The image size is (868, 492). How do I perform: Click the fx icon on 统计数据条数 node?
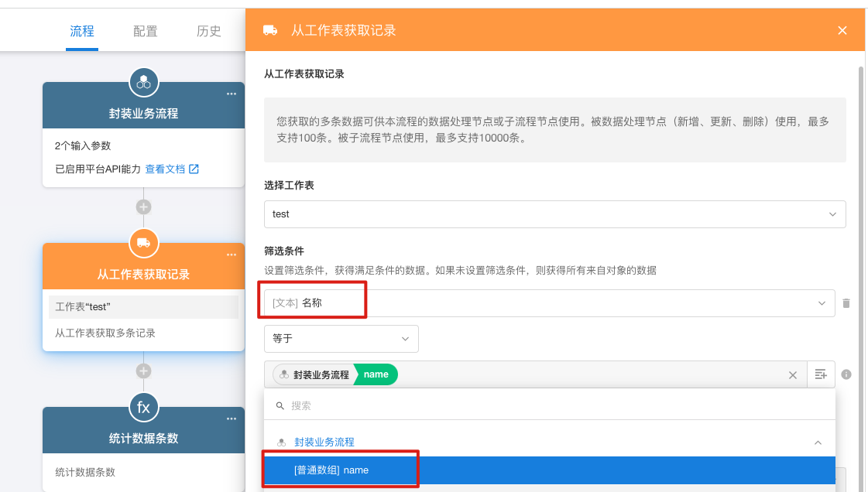tap(143, 407)
